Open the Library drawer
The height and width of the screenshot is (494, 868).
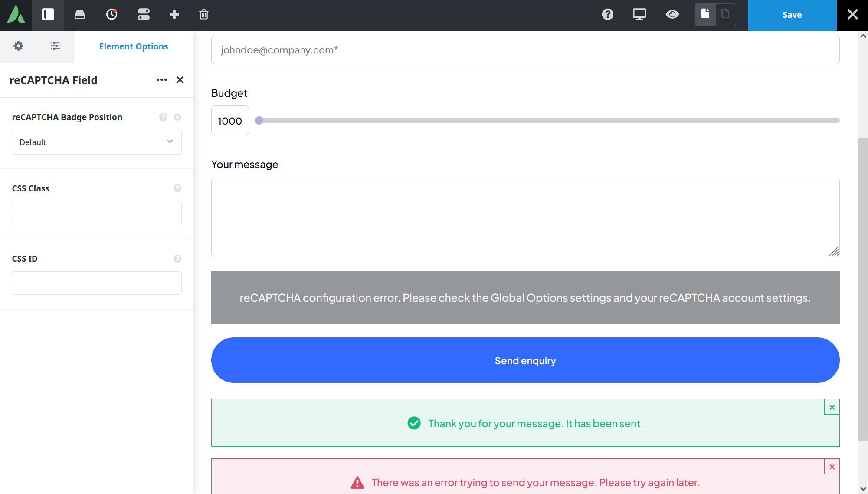[80, 14]
